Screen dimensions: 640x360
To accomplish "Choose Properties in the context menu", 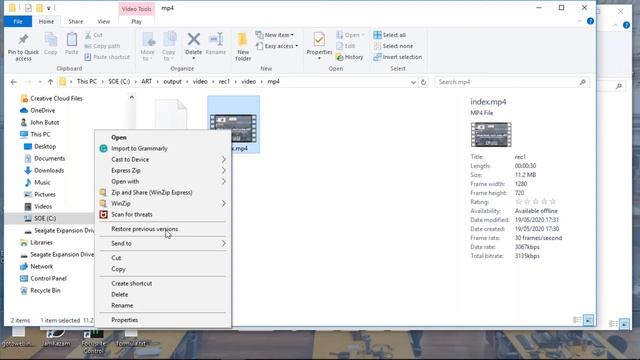I will (x=124, y=320).
